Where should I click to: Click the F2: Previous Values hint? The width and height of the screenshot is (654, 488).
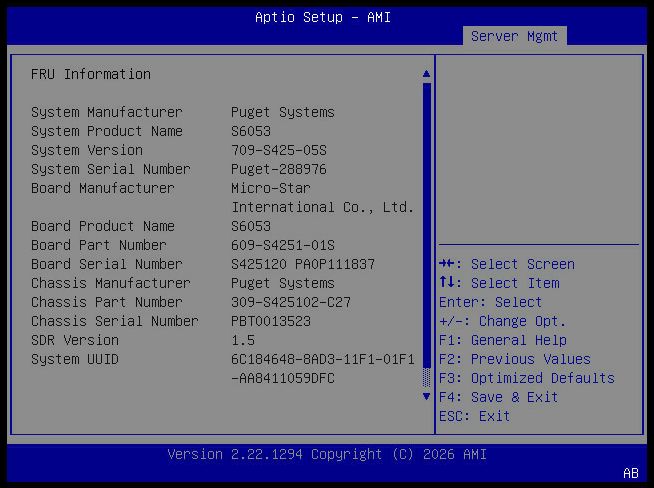click(x=515, y=359)
